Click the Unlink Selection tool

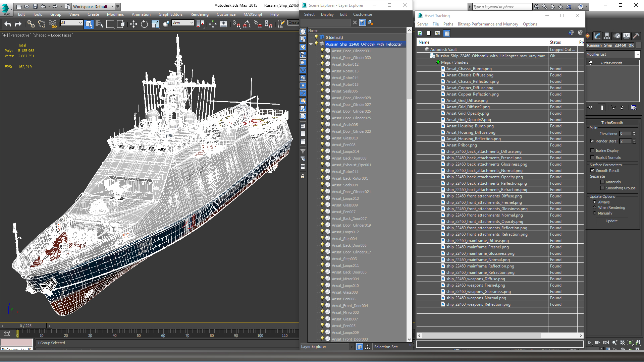pyautogui.click(x=42, y=24)
